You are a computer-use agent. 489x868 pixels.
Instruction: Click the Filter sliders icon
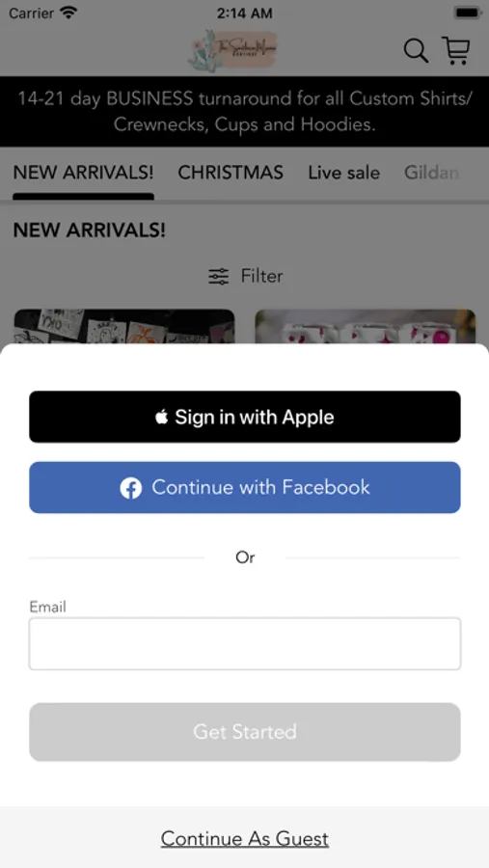click(x=218, y=276)
